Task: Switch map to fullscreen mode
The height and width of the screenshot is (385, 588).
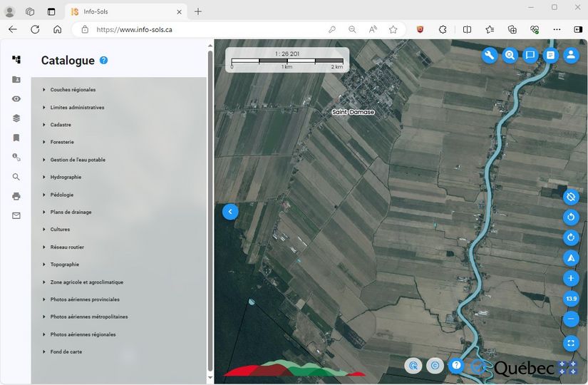Action: pyautogui.click(x=571, y=344)
